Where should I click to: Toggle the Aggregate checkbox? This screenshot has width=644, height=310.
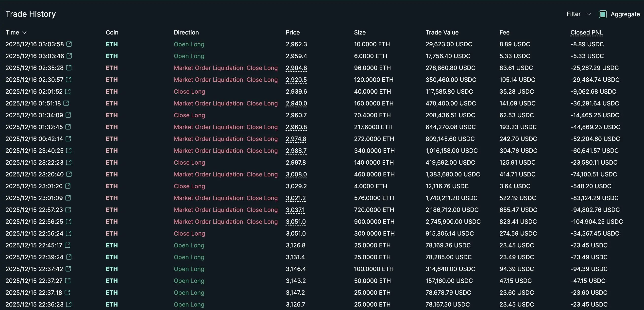point(603,14)
